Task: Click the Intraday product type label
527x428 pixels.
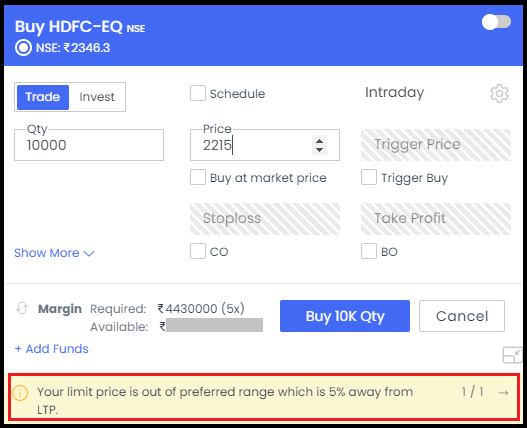Action: (x=395, y=92)
